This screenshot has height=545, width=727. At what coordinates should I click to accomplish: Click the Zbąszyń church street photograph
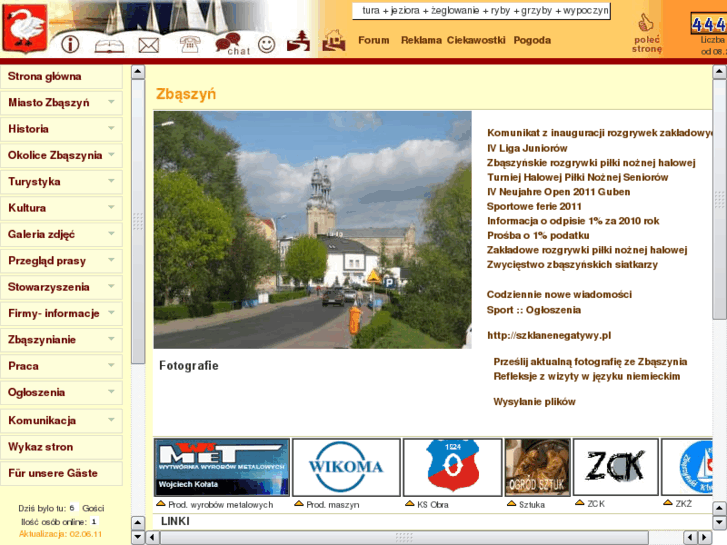pos(312,230)
